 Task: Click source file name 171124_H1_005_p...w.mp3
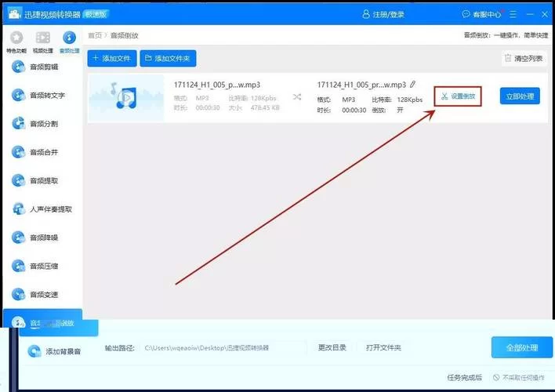click(216, 85)
